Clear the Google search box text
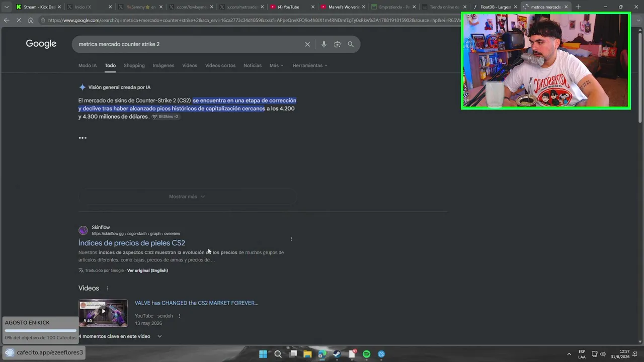644x362 pixels. [307, 44]
